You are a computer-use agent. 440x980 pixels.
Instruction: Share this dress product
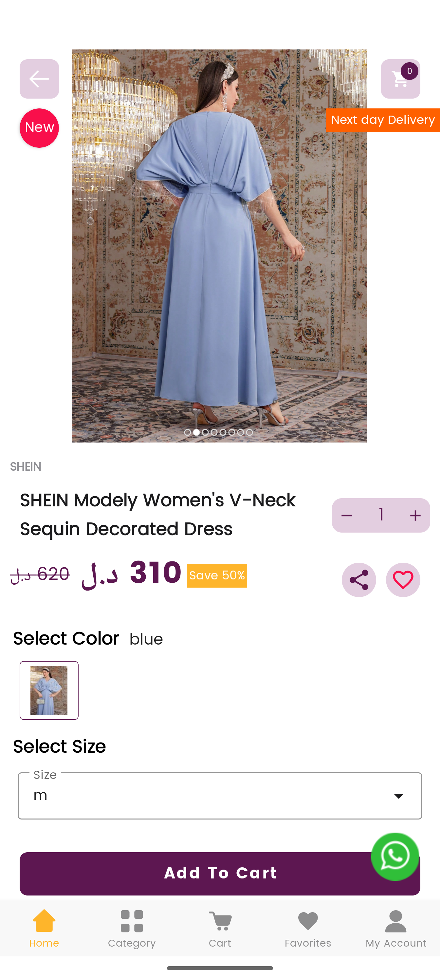pyautogui.click(x=358, y=580)
